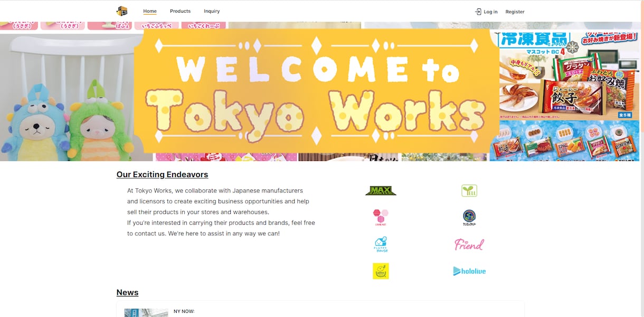This screenshot has height=317, width=644.
Task: Click the Log in door icon
Action: point(478,12)
